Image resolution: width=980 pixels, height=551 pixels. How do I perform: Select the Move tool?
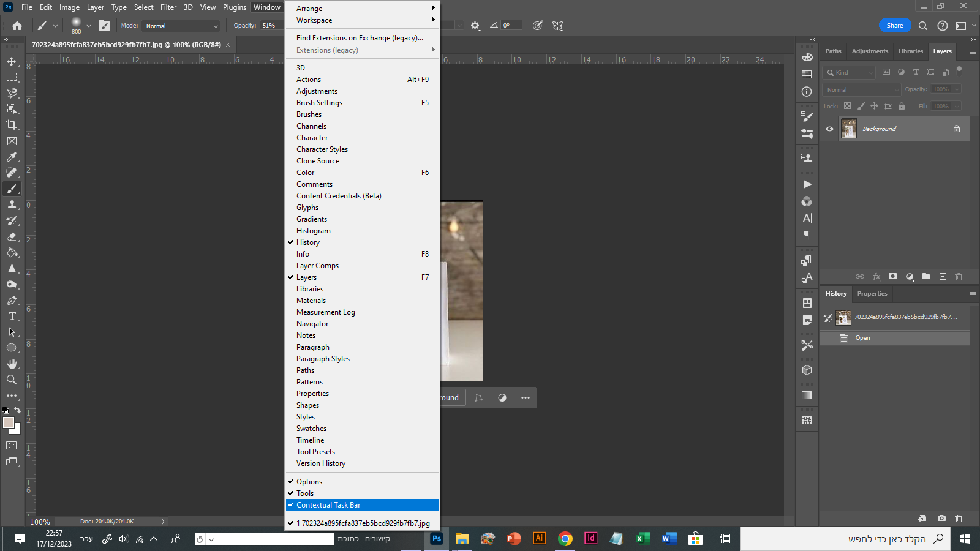(x=12, y=61)
